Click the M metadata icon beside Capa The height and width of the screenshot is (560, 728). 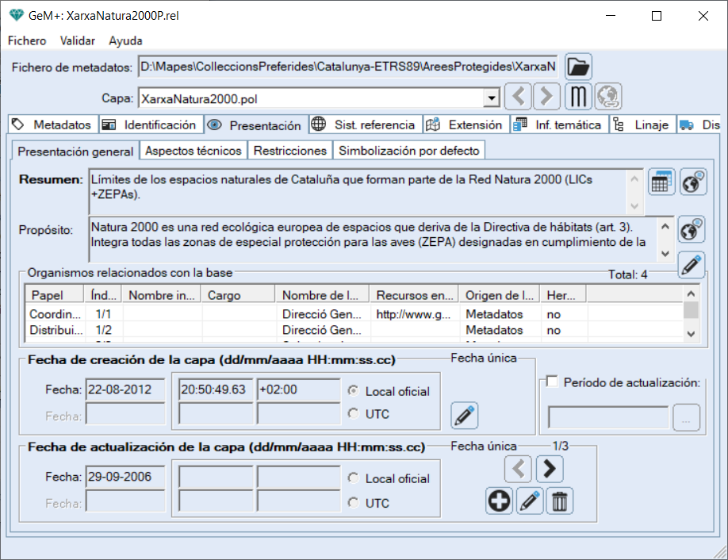click(578, 98)
